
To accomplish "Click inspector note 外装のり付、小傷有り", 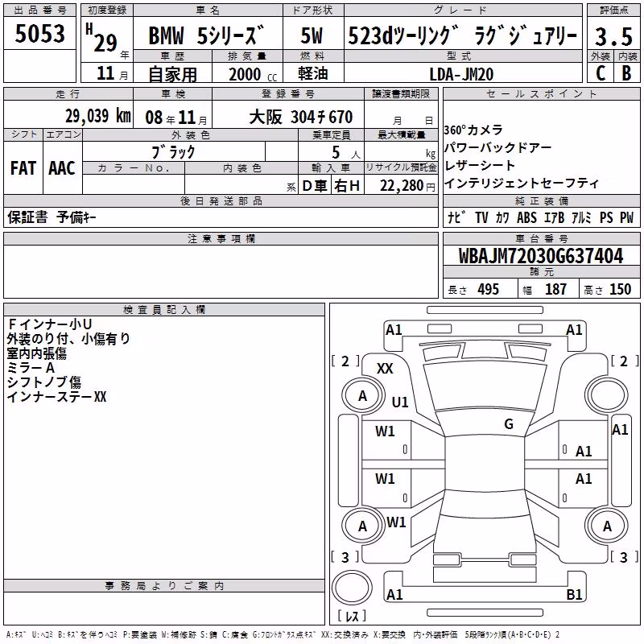I will coord(68,338).
